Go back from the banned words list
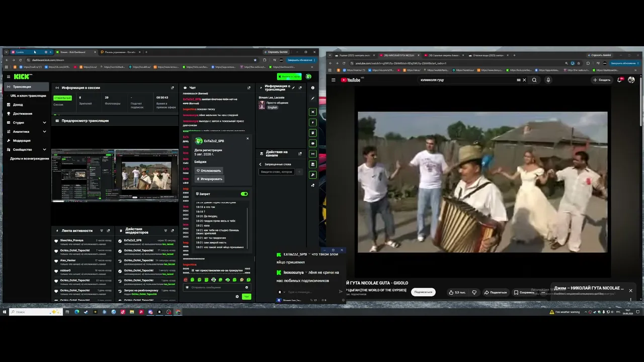The width and height of the screenshot is (644, 362). (261, 164)
